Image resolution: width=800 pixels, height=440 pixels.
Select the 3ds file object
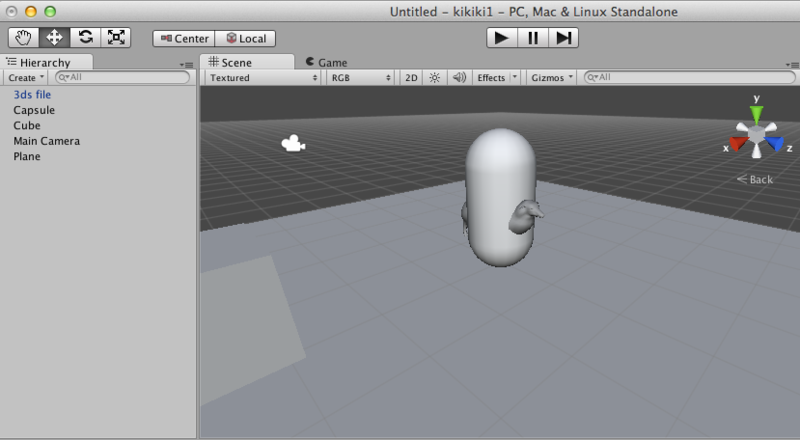32,94
